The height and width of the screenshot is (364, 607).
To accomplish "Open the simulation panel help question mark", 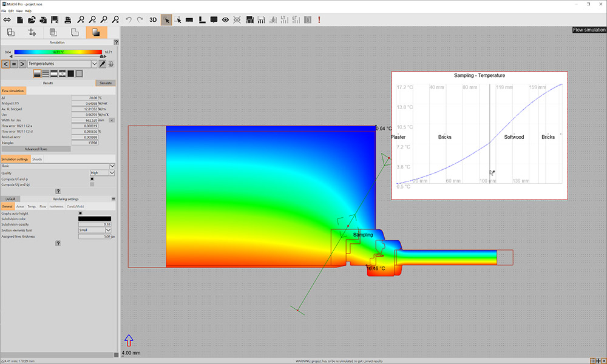I will pyautogui.click(x=116, y=42).
